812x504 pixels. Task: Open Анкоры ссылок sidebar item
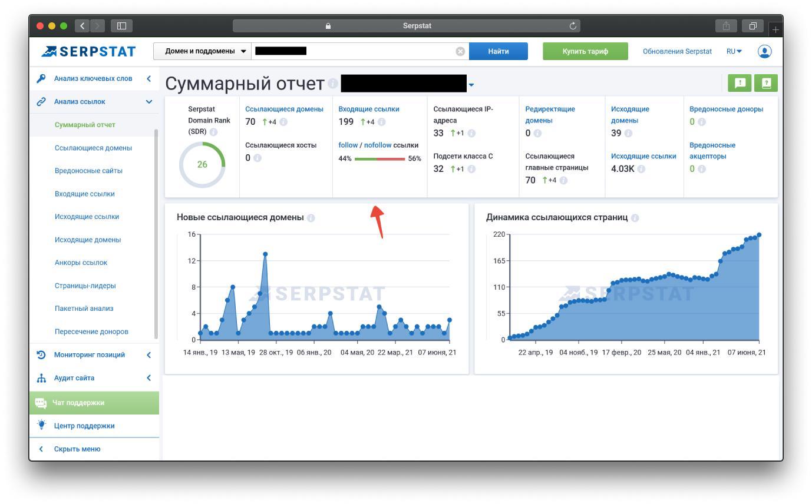coord(81,263)
